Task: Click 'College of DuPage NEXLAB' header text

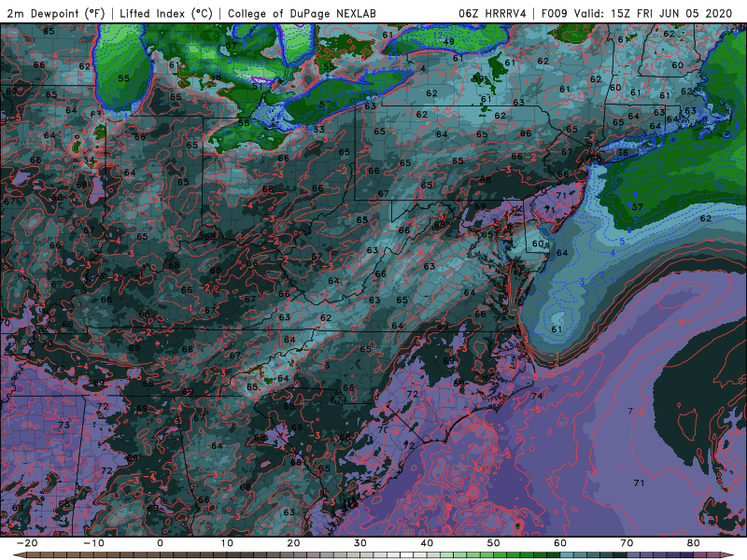Action: (302, 13)
